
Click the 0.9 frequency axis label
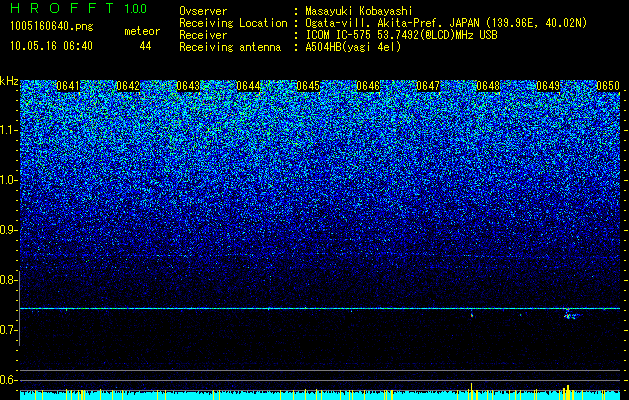click(x=9, y=230)
